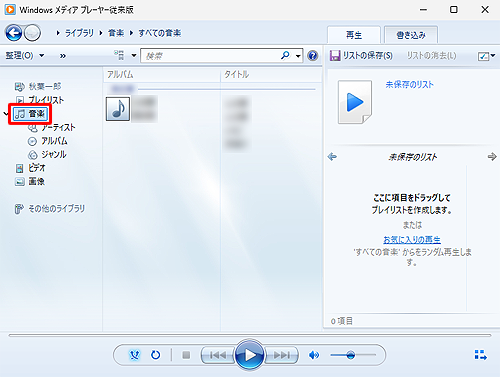
Task: Go to previous list arrow
Action: (332, 156)
